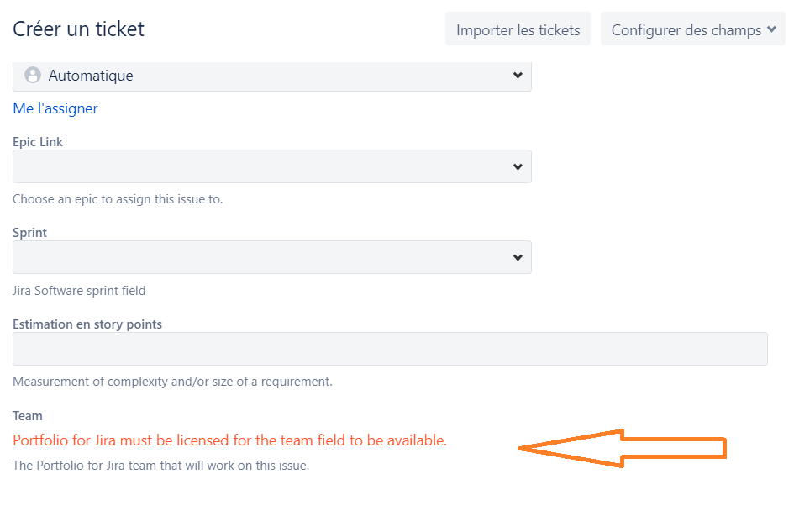Expand the Sprint select field

[x=272, y=257]
